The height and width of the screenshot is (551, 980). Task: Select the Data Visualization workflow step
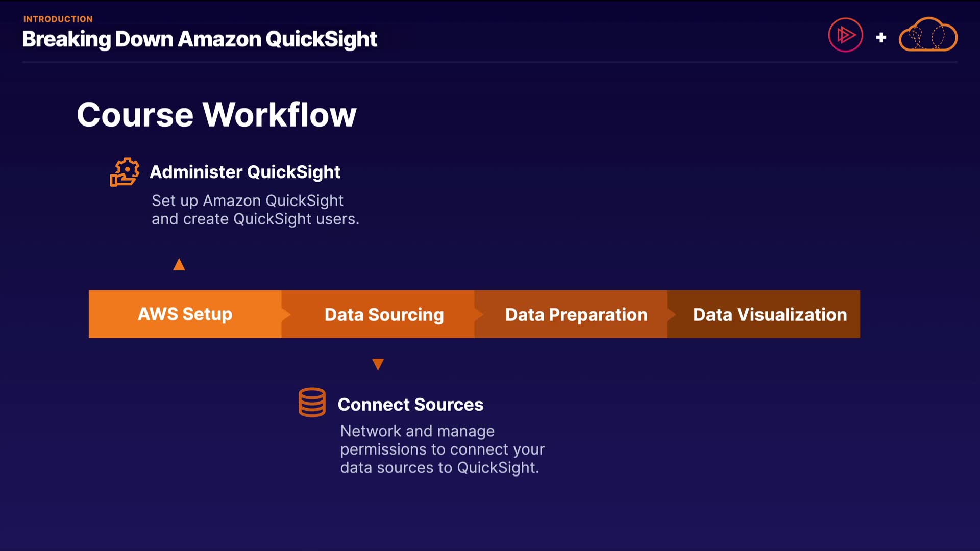770,315
